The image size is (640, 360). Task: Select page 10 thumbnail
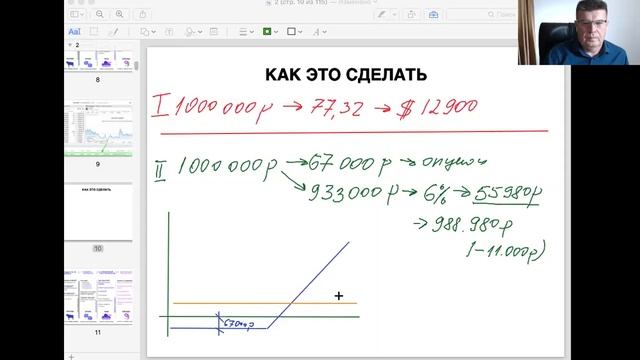98,213
